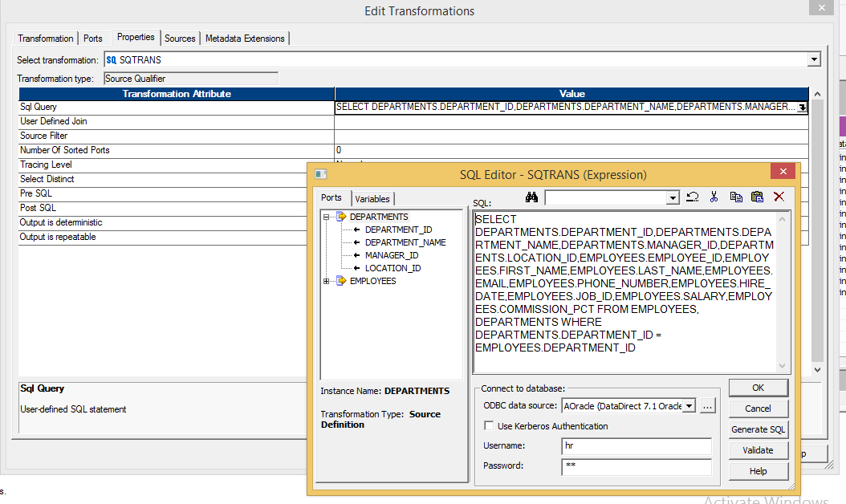Image resolution: width=846 pixels, height=504 pixels.
Task: Click the Generate SQL button
Action: (758, 429)
